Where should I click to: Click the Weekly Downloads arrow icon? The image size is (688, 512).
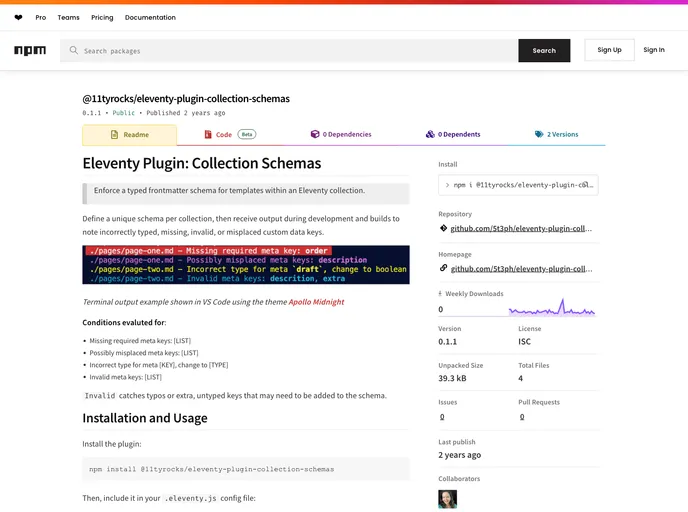point(440,294)
